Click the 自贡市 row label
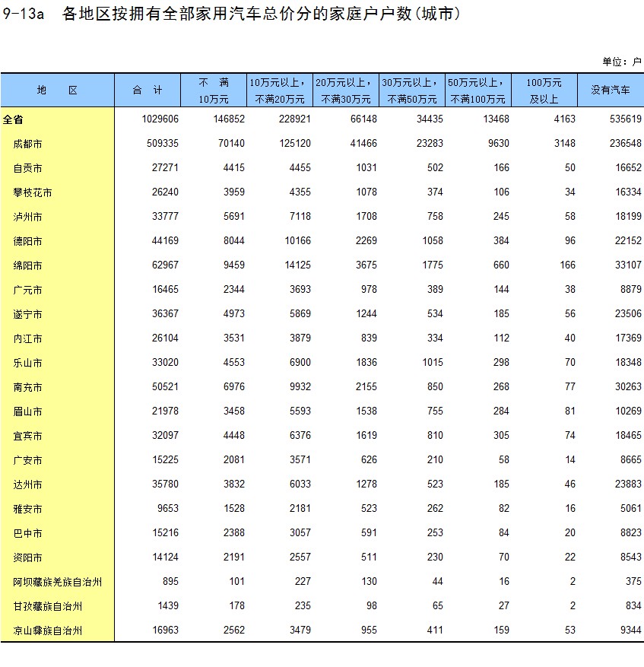Screen dimensions: 644x667 [x=27, y=168]
